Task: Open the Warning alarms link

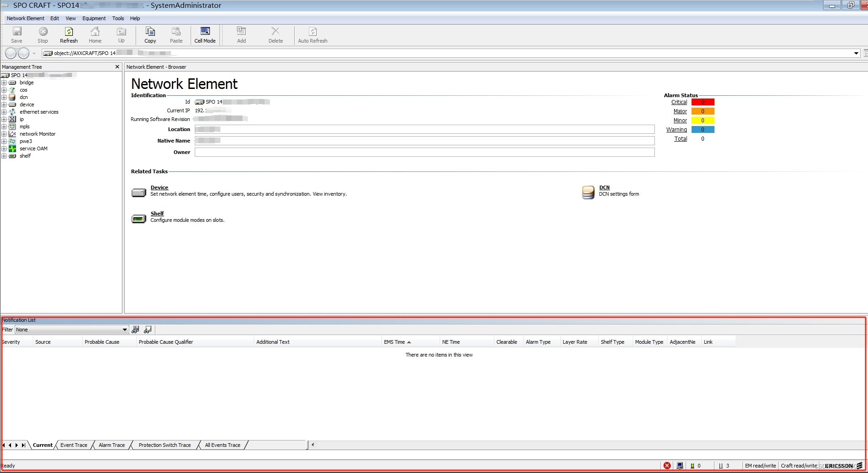Action: pyautogui.click(x=676, y=130)
